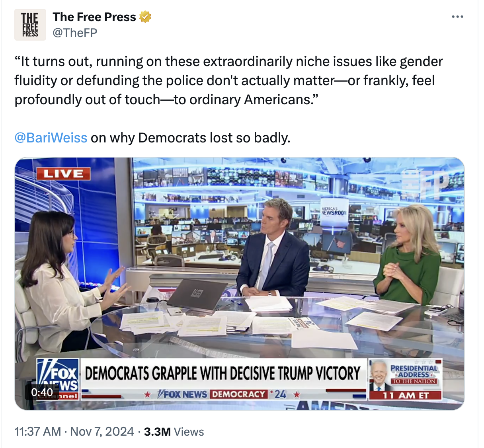Click The Free Press display name

tap(94, 17)
